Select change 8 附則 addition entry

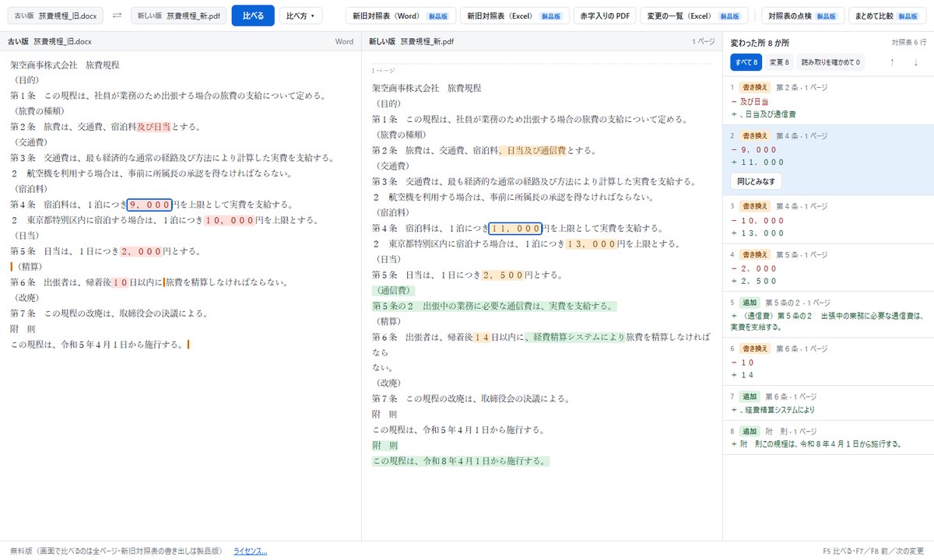tap(828, 438)
